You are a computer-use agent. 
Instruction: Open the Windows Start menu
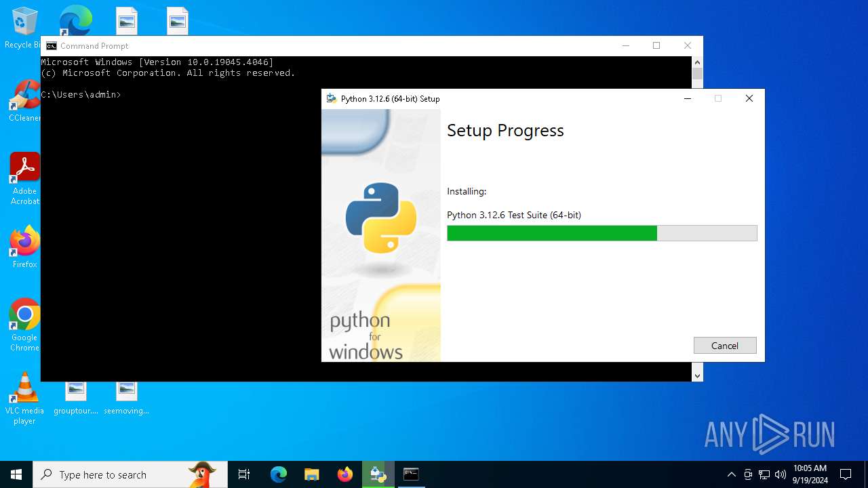pos(16,474)
